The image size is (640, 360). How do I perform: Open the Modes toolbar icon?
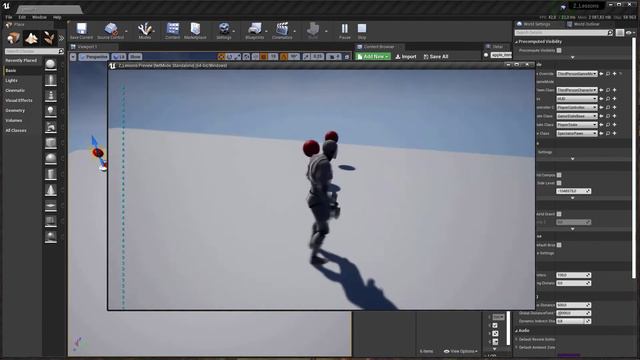(x=144, y=31)
